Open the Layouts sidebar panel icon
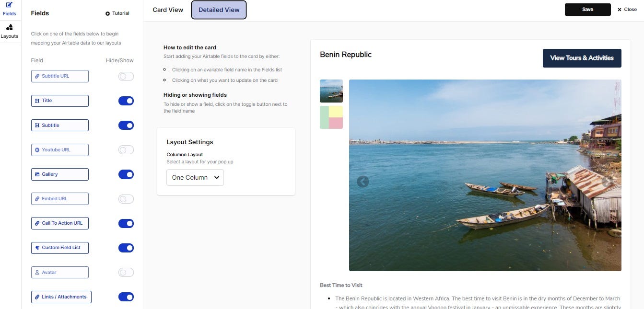Screen dimensions: 644x309 [9, 27]
